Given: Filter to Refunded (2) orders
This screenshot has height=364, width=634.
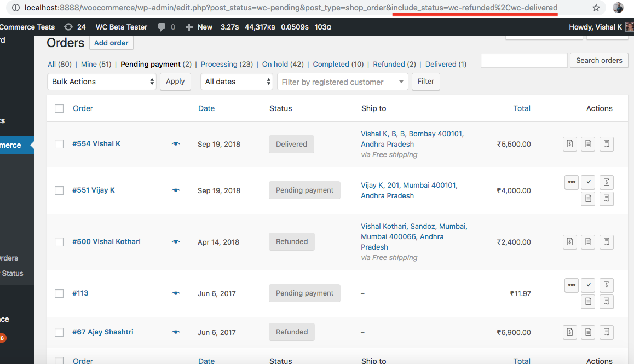Looking at the screenshot, I should point(394,64).
